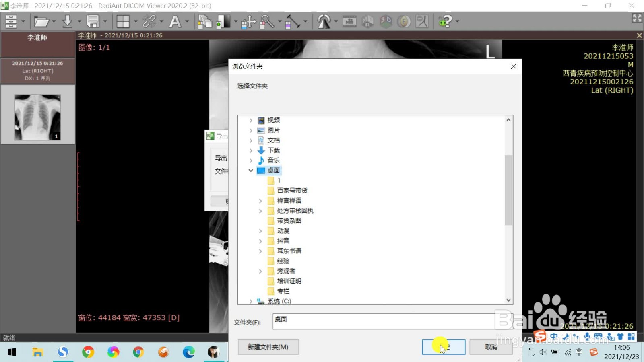The image size is (644, 362).
Task: Click the 新建文件夹(M) button
Action: click(x=268, y=347)
